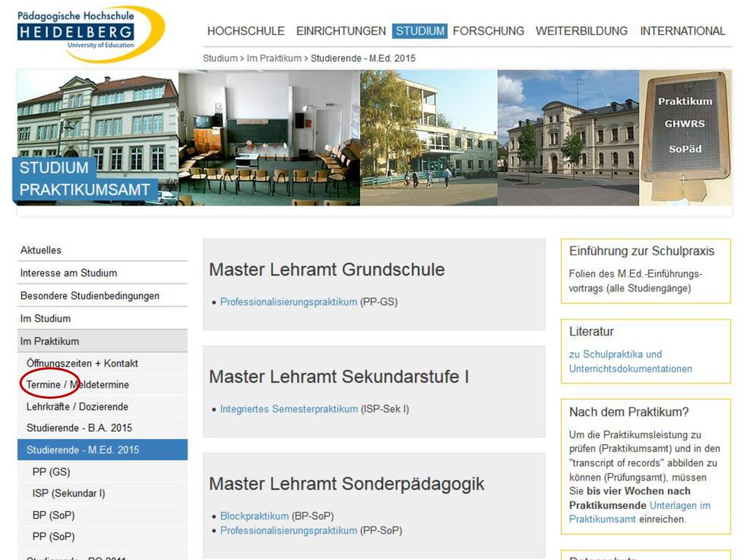Go to Studium in the breadcrumb
This screenshot has height=560, width=747.
tap(220, 58)
